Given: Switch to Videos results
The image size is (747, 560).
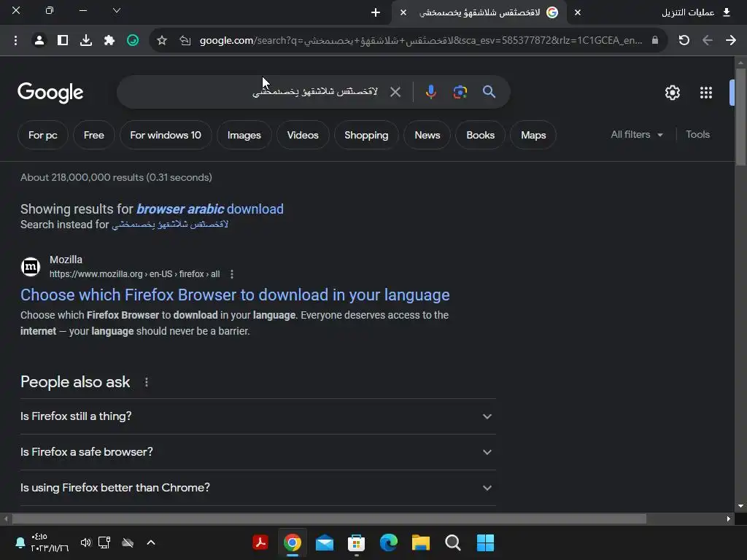Looking at the screenshot, I should (x=303, y=135).
